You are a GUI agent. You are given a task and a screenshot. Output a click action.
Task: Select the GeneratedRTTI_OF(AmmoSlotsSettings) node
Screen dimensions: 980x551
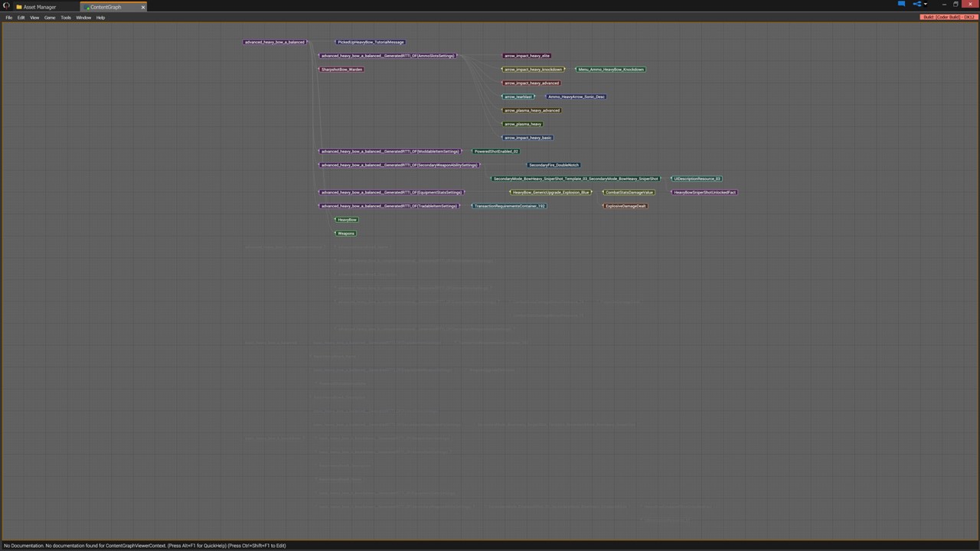(387, 56)
